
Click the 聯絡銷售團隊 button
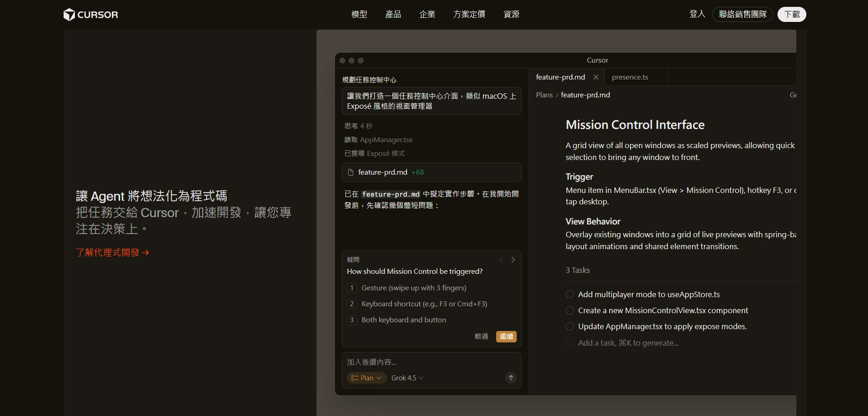[x=742, y=14]
